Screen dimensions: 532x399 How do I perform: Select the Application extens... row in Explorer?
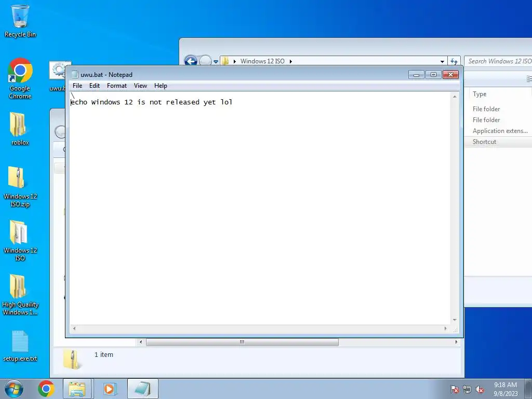498,131
